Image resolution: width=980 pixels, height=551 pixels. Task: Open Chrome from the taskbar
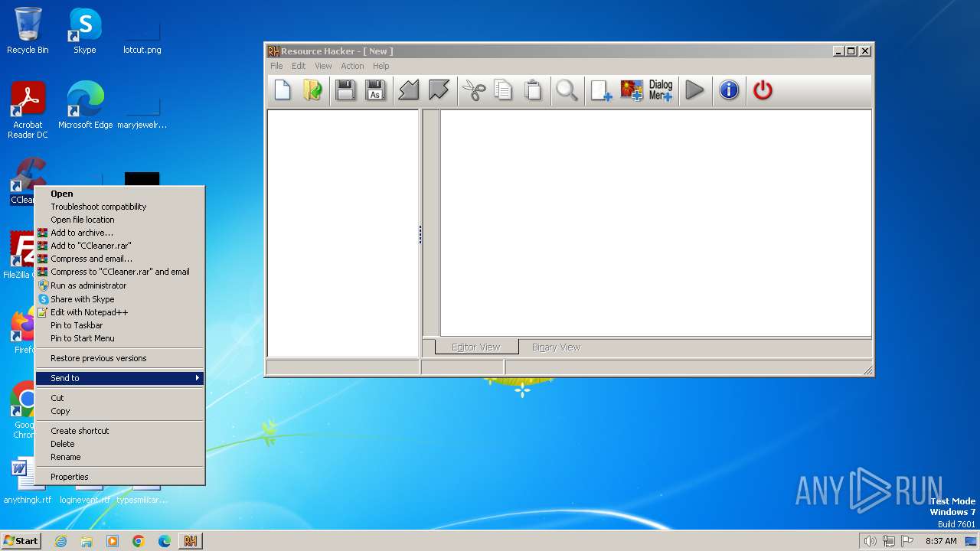tap(139, 541)
